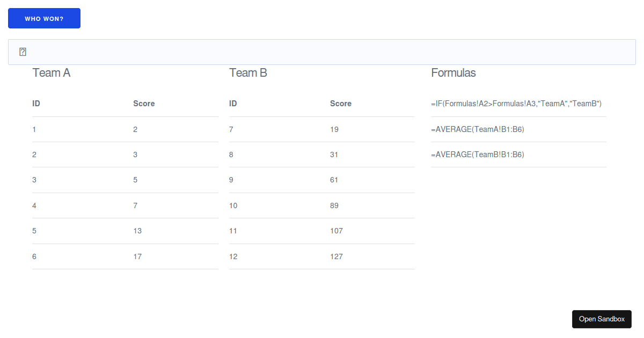Click the result output bar
The width and height of the screenshot is (644, 338).
[x=322, y=52]
